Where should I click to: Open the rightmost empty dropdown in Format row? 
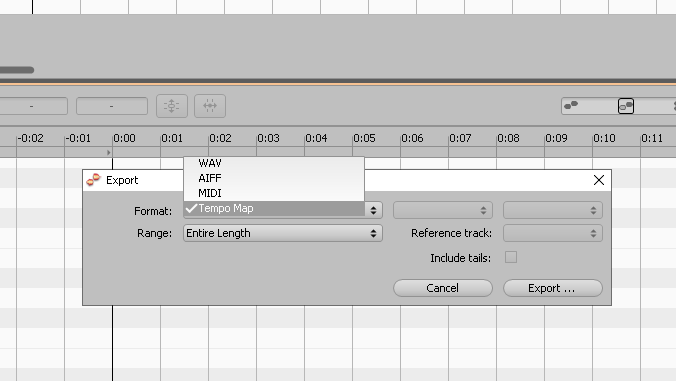pos(553,210)
